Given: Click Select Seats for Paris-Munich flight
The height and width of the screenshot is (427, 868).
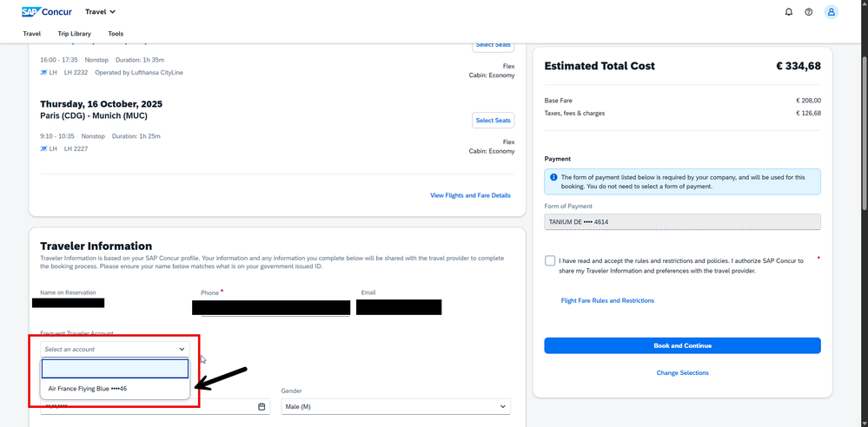Looking at the screenshot, I should tap(493, 120).
